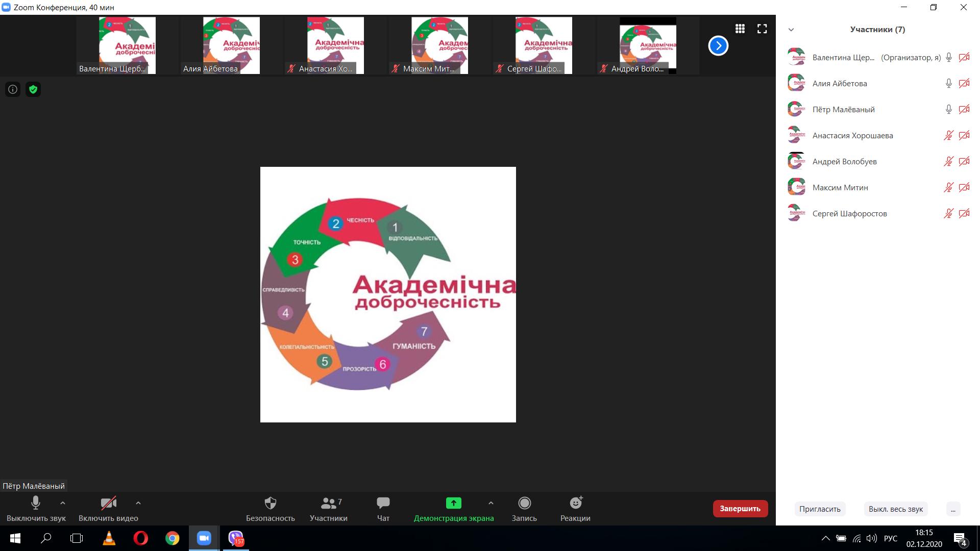Start recording with Запись icon
This screenshot has height=551, width=980.
524,504
